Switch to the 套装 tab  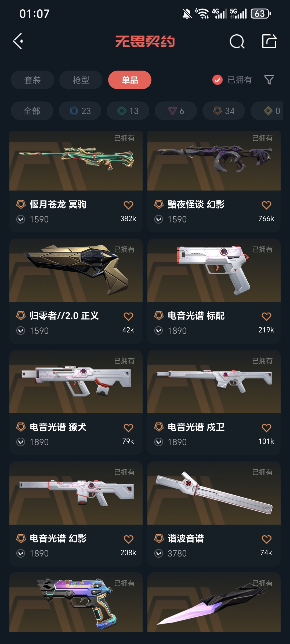(x=32, y=80)
